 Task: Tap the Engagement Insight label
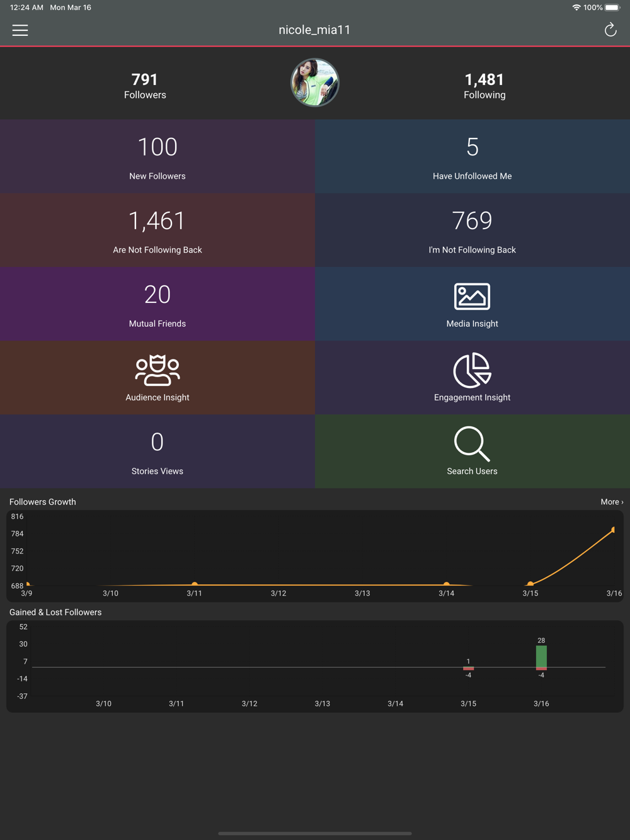click(472, 397)
